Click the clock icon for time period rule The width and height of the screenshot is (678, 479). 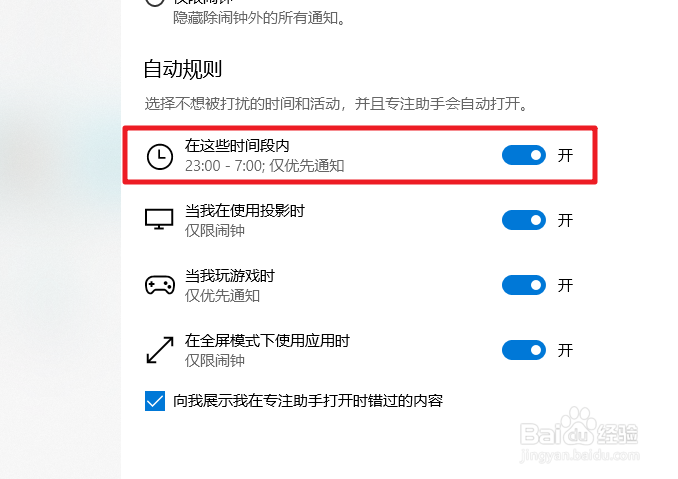click(160, 156)
